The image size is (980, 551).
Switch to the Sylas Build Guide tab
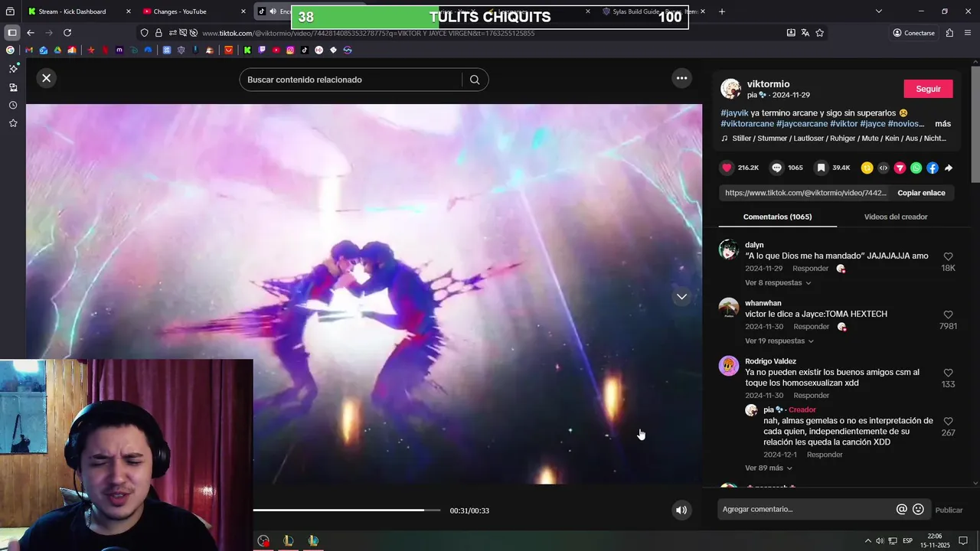pyautogui.click(x=652, y=11)
